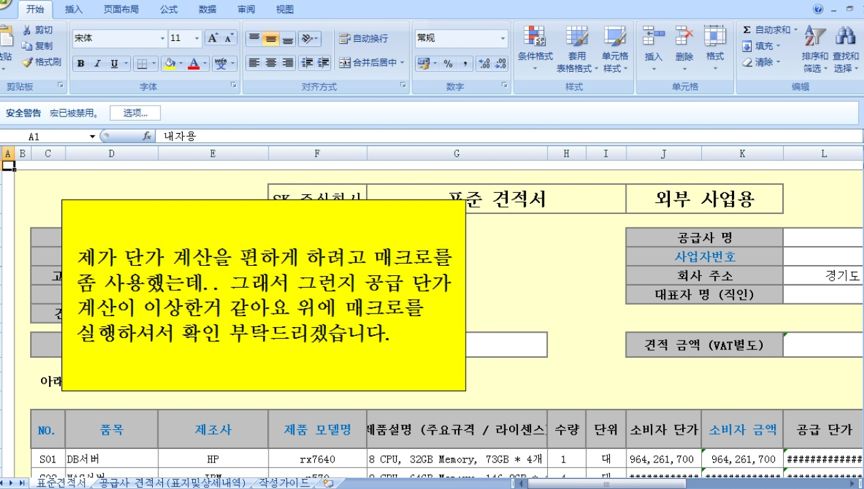
Task: Open Conditional Formatting (条件格式)
Action: (534, 46)
